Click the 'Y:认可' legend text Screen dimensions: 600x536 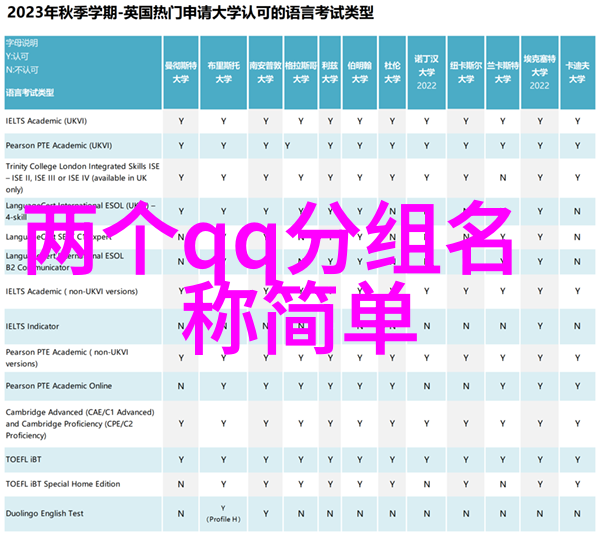17,57
